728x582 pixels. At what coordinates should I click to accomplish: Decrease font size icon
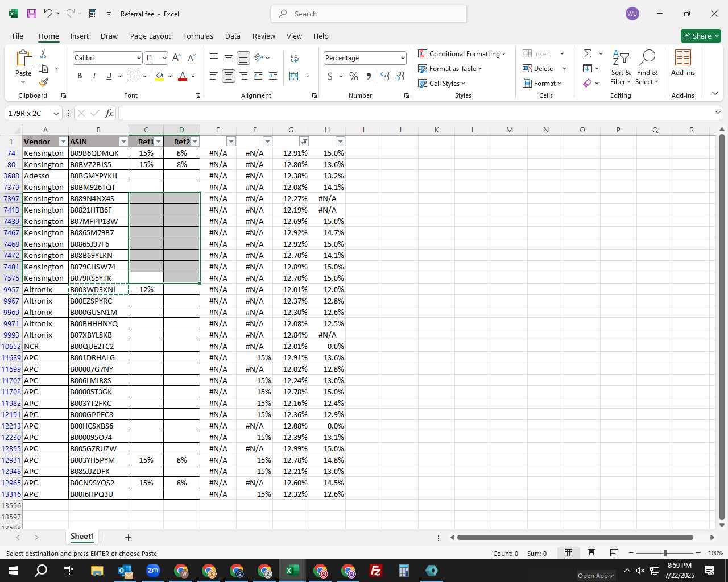point(191,58)
